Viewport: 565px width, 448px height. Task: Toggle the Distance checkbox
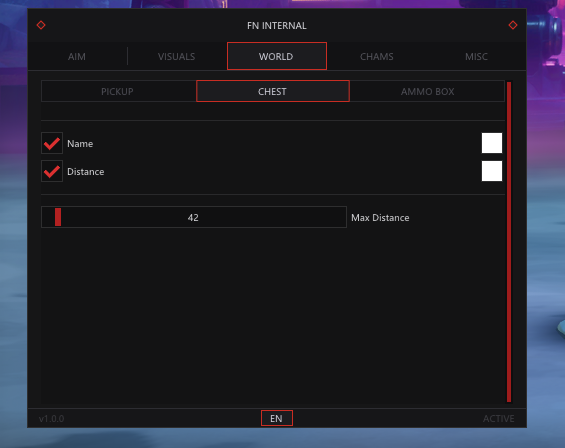pyautogui.click(x=52, y=171)
